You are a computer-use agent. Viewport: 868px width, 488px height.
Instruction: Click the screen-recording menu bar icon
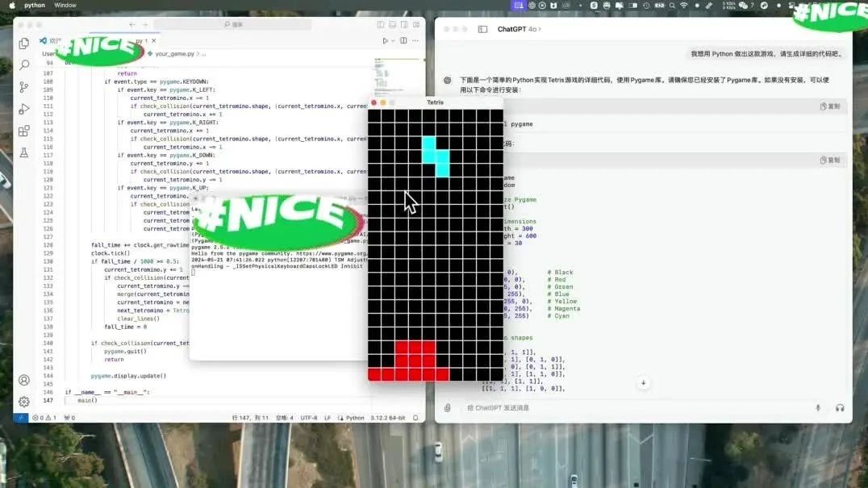coord(518,5)
